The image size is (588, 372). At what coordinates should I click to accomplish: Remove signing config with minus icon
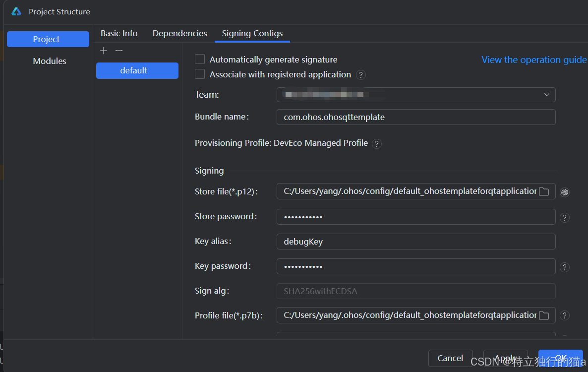point(119,51)
